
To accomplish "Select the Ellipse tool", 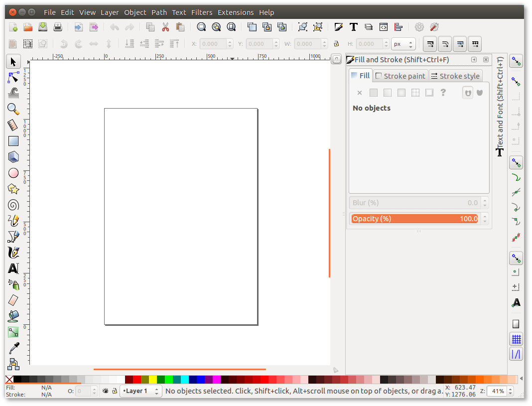I will [x=13, y=173].
